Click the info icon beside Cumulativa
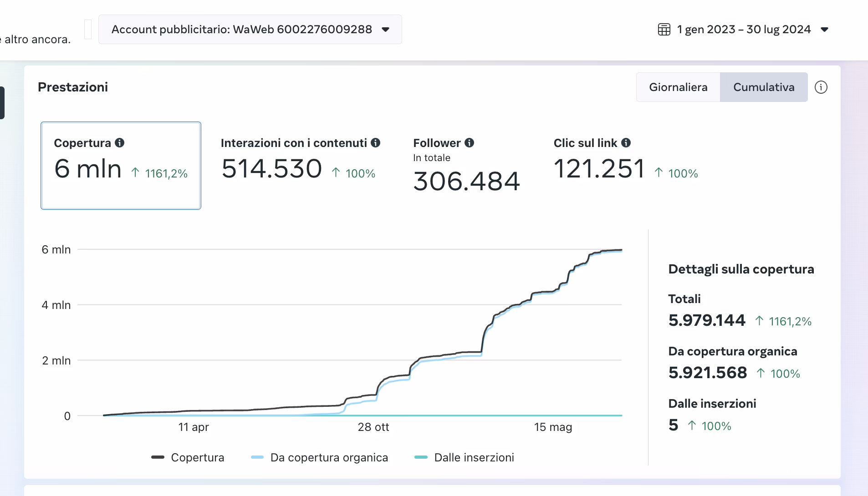This screenshot has width=868, height=496. coord(821,87)
